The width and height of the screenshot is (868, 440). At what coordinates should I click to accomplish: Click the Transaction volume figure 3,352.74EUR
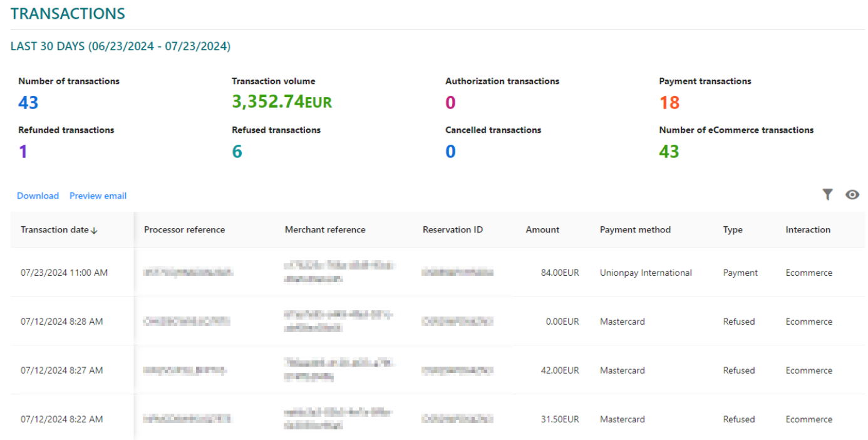point(281,102)
